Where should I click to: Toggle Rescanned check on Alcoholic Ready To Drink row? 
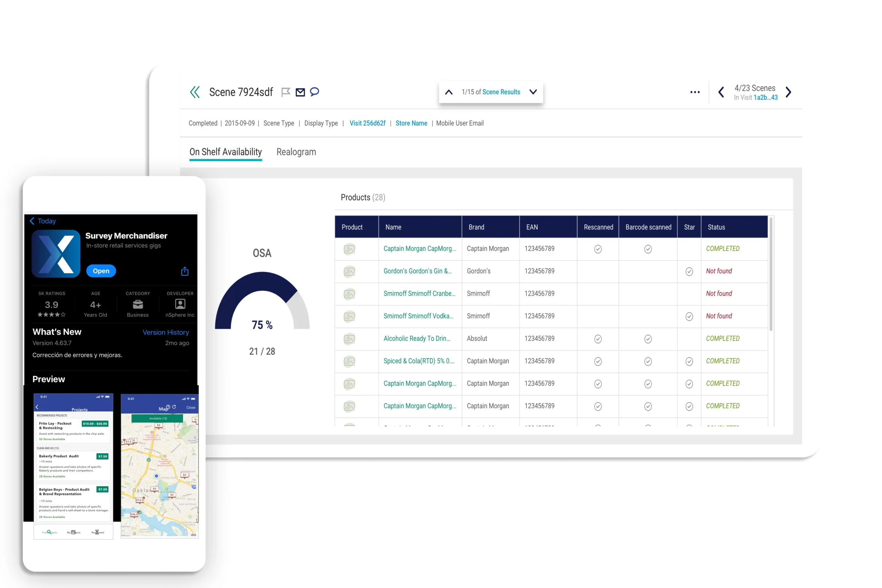598,339
